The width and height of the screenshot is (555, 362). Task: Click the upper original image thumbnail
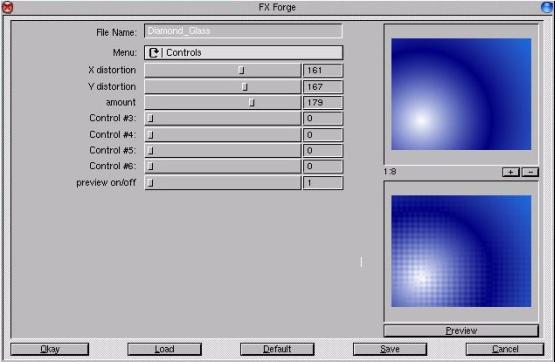click(x=461, y=94)
